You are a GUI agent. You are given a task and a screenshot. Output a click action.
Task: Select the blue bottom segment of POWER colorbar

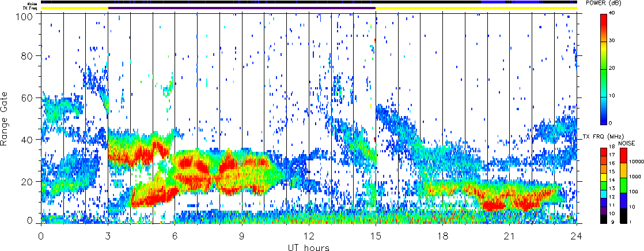tap(603, 110)
